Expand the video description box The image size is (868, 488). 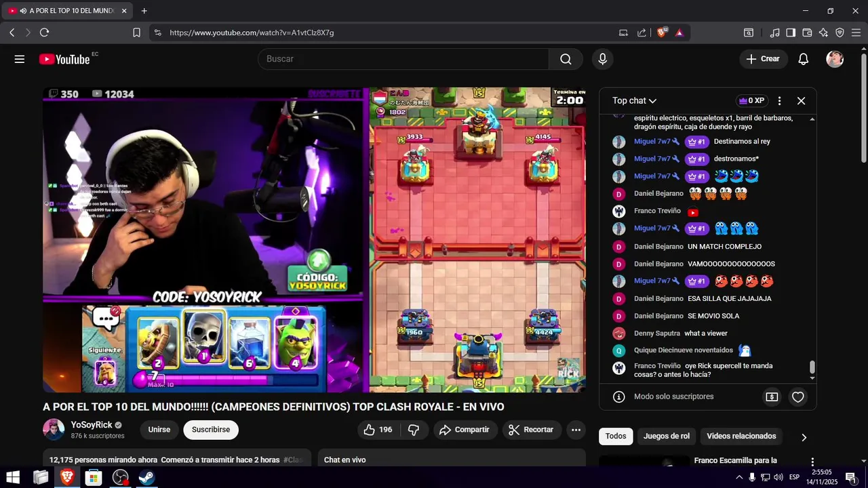[177, 457]
